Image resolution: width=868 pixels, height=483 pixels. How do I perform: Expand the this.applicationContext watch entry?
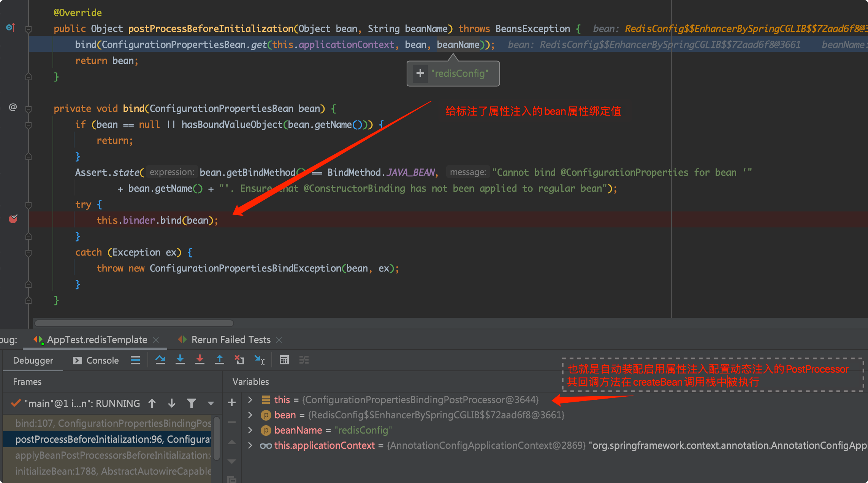click(250, 445)
